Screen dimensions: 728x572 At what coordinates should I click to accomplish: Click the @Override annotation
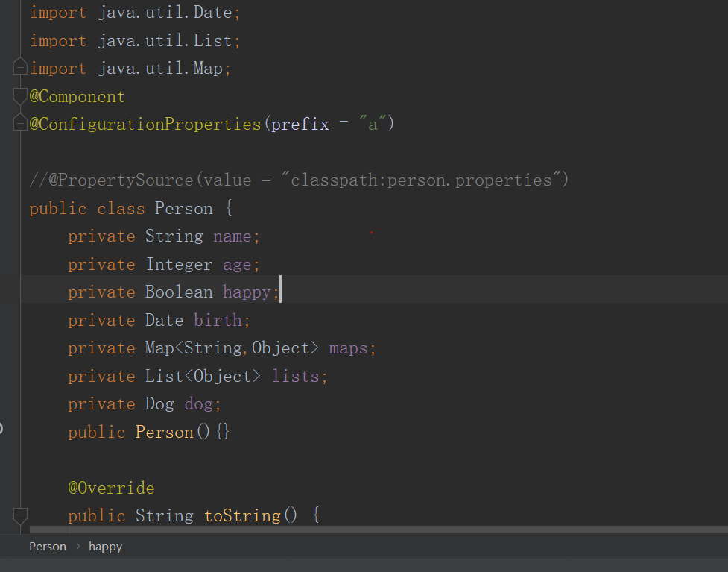point(111,488)
